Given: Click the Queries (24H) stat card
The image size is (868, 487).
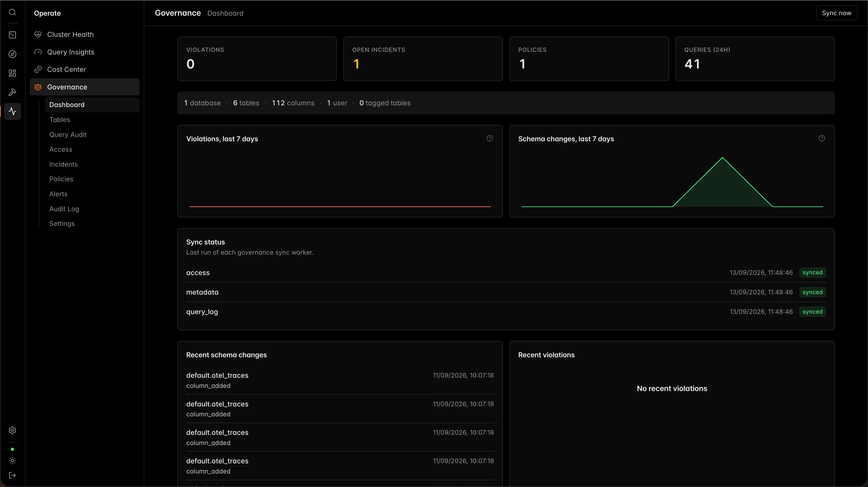Looking at the screenshot, I should tap(755, 59).
